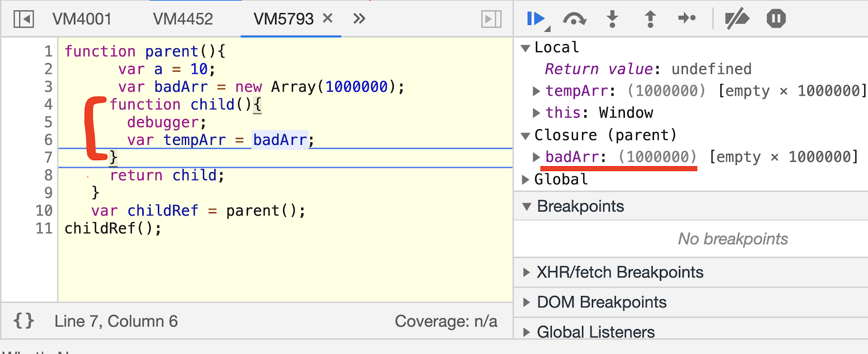Click the Step button
Viewport: 868px width, 354px height.
[x=687, y=18]
